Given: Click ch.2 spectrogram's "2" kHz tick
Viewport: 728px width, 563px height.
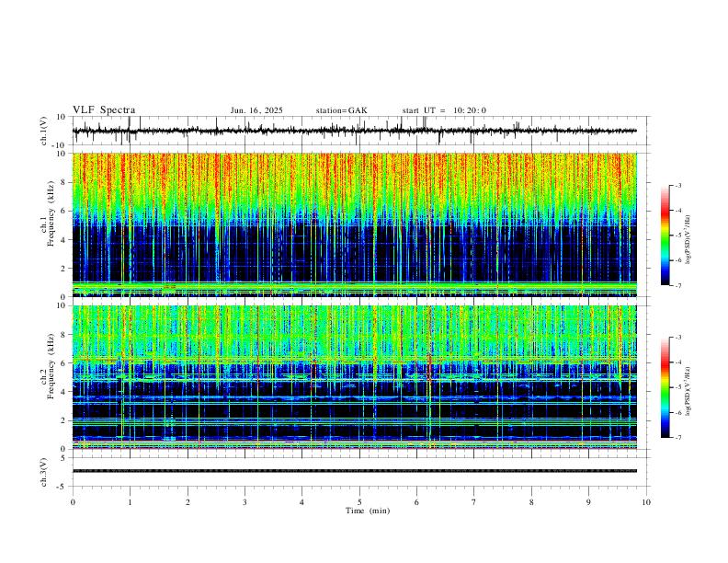Looking at the screenshot, I should point(63,420).
